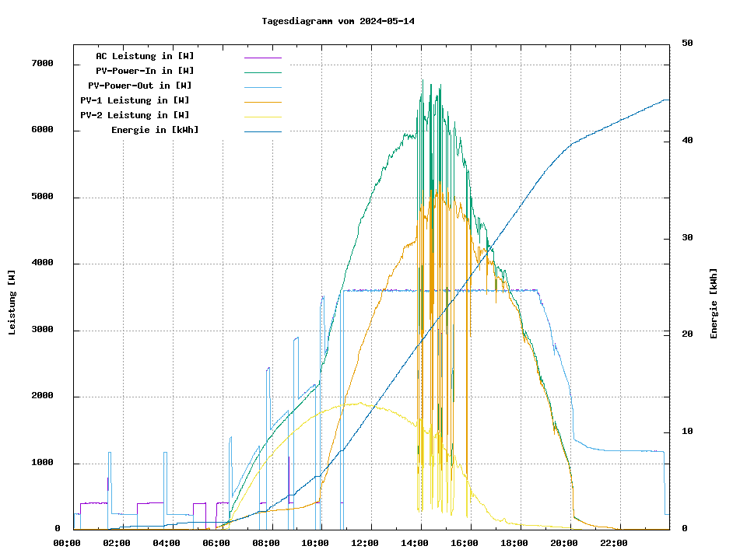Image resolution: width=747 pixels, height=560 pixels.
Task: Click the yellow PV-2 Leistung legend line sample
Action: (262, 116)
